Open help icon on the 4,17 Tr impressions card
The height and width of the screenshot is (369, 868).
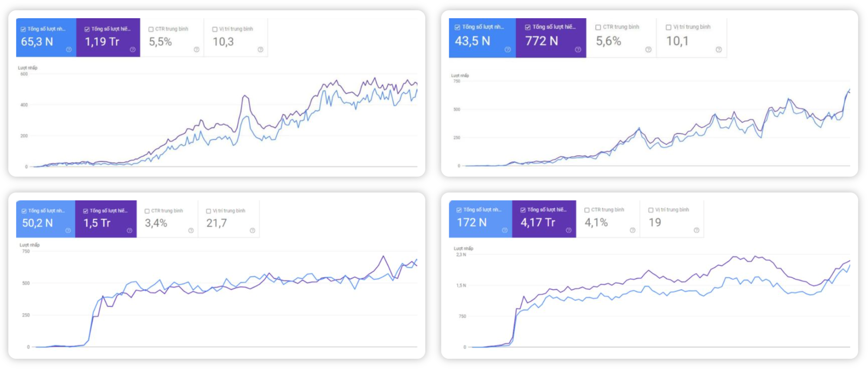569,230
